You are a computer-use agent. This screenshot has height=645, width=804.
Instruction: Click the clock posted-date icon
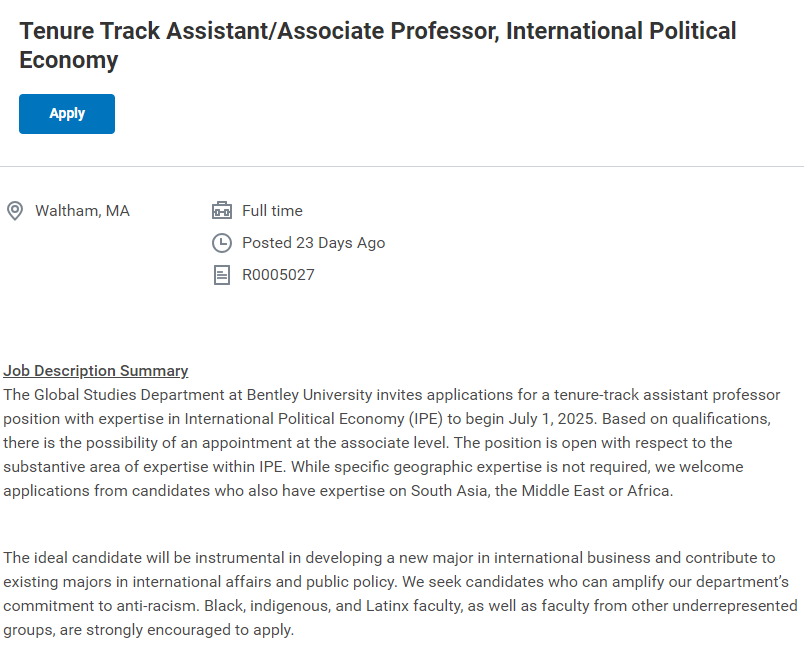pos(222,243)
